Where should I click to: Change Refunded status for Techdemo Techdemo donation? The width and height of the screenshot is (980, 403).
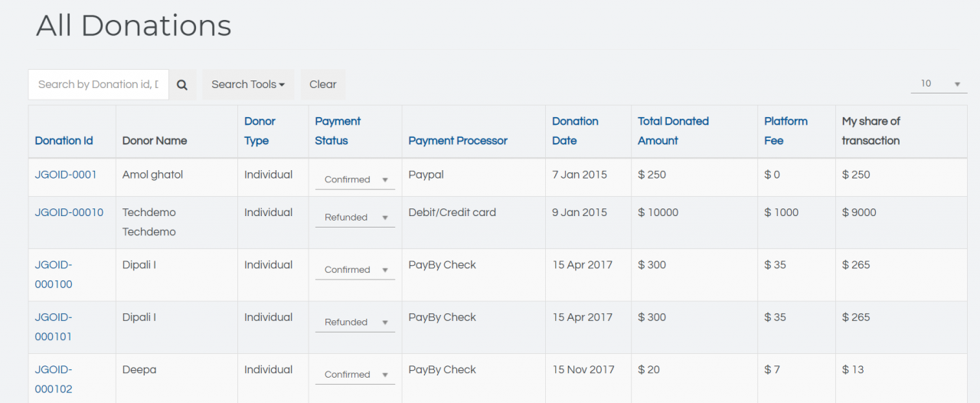point(355,218)
